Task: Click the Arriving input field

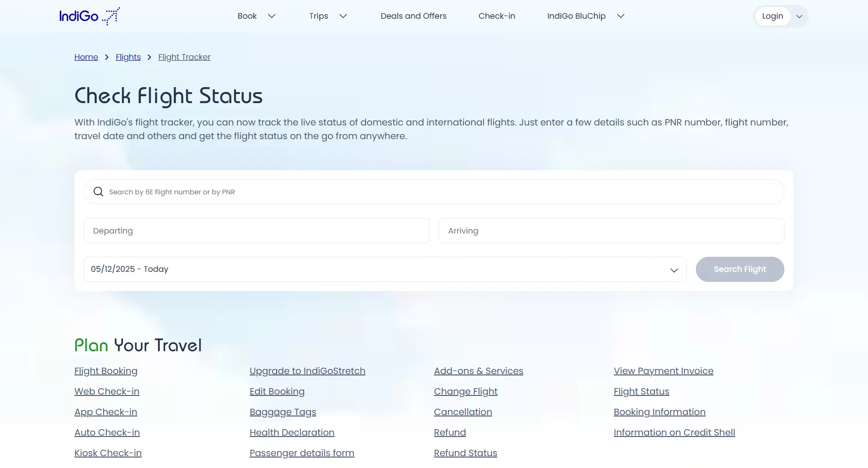Action: (611, 231)
